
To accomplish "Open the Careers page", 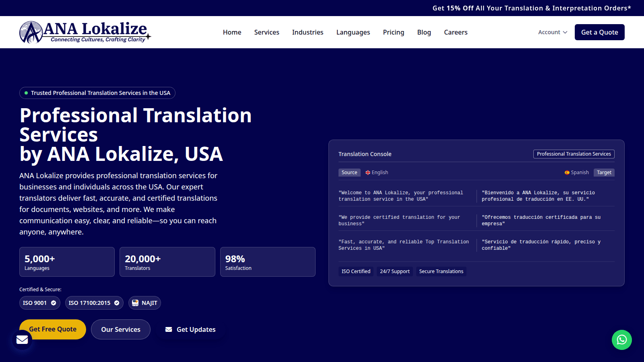I will click(x=456, y=32).
